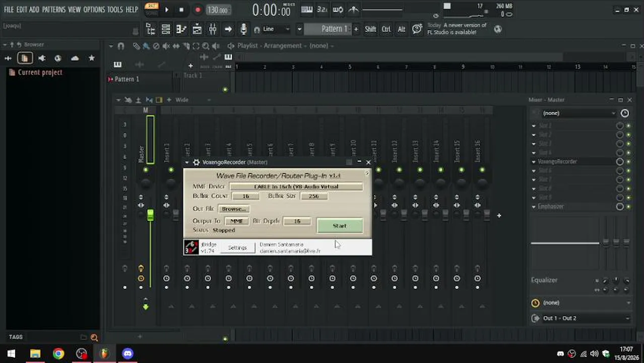This screenshot has width=644, height=363.
Task: Toggle the Alt modifier button
Action: pyautogui.click(x=402, y=29)
